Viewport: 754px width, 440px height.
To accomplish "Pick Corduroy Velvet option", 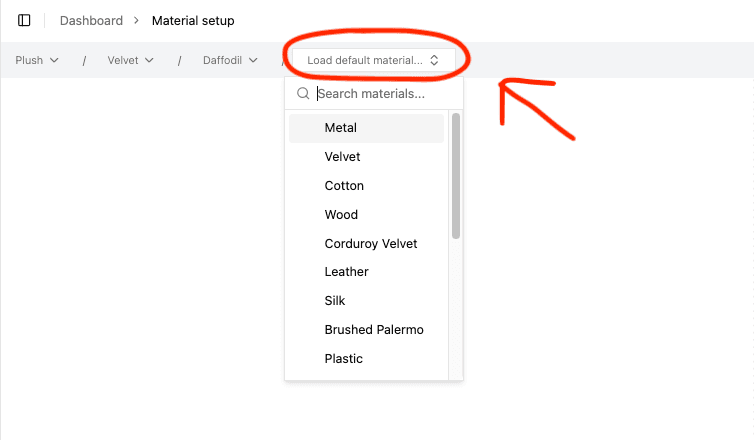I will click(x=366, y=243).
